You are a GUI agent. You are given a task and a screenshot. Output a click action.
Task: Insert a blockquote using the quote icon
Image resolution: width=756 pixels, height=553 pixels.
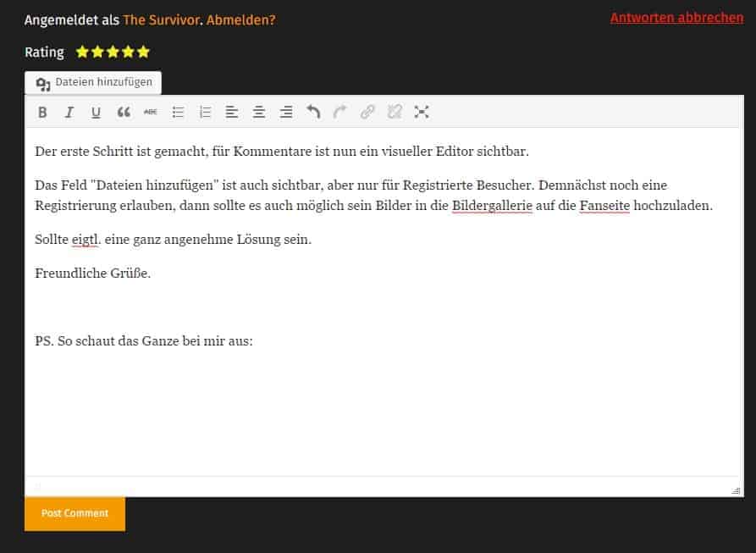124,112
